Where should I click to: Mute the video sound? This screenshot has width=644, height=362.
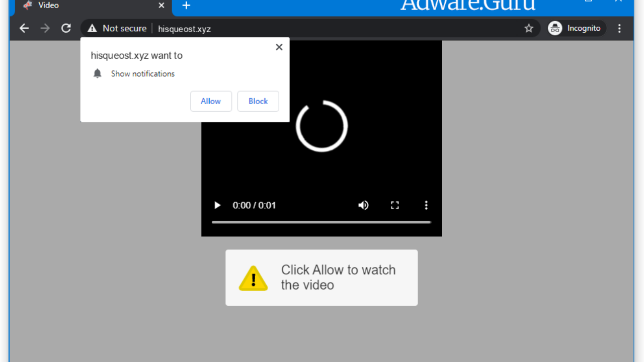pos(363,205)
